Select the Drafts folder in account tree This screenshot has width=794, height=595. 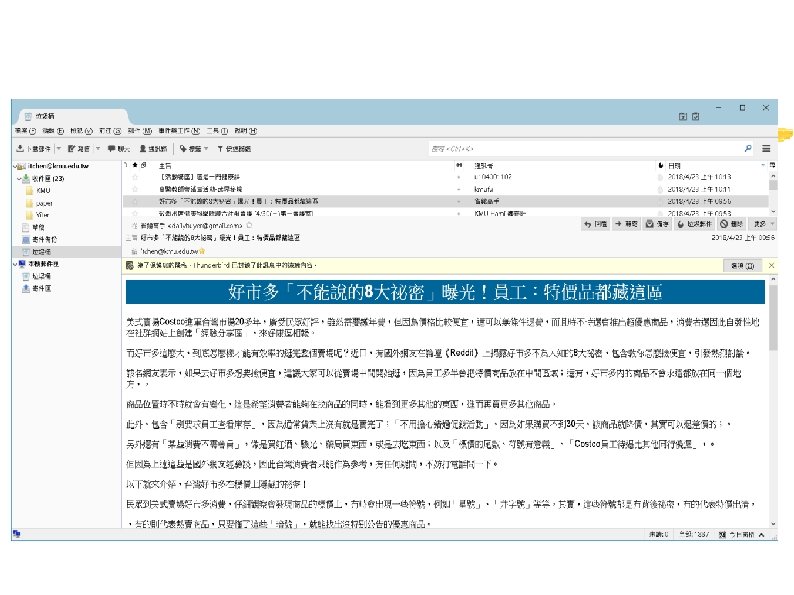(x=37, y=227)
